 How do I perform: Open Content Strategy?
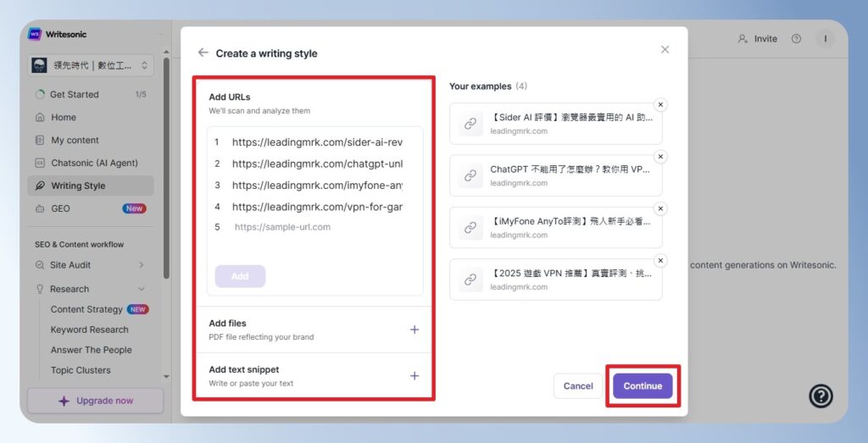coord(86,309)
